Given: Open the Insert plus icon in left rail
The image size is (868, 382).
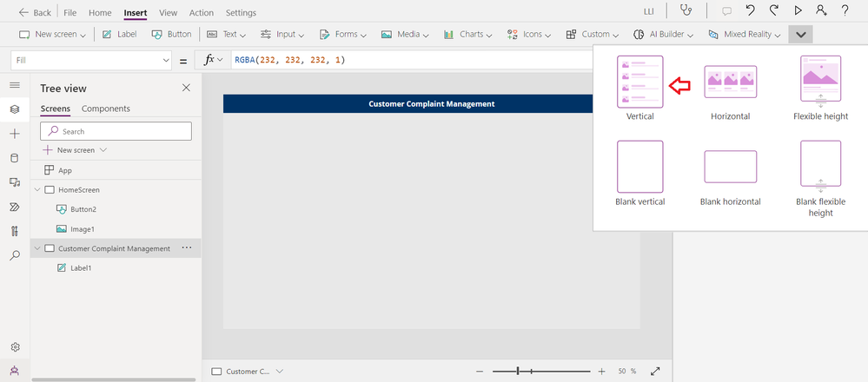Looking at the screenshot, I should tap(15, 134).
